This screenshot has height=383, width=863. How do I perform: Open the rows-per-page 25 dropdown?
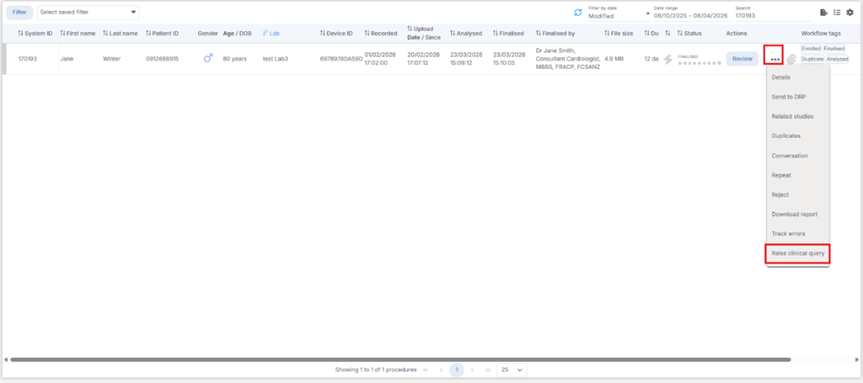tap(511, 370)
